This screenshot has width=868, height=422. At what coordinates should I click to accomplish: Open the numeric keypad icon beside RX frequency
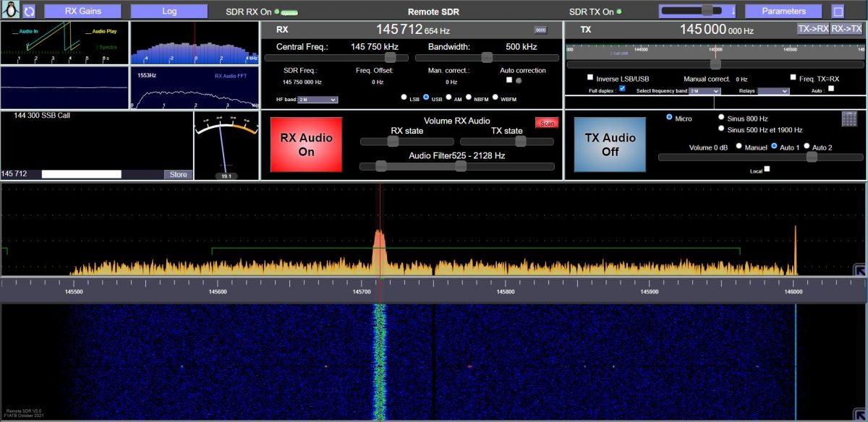point(540,30)
